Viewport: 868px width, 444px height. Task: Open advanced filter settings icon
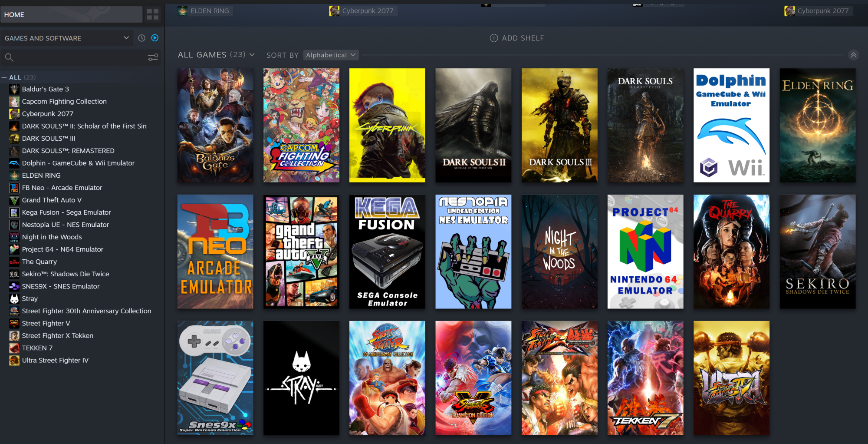[153, 57]
